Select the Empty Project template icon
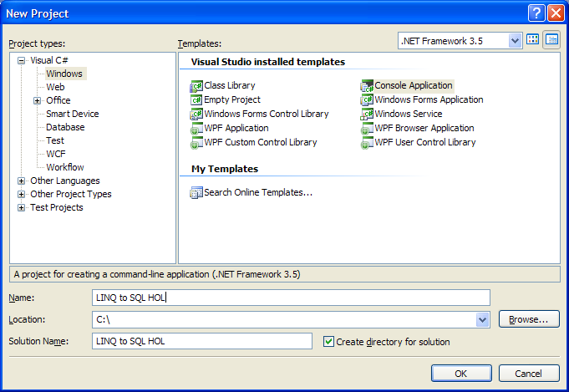The width and height of the screenshot is (569, 392). 196,99
